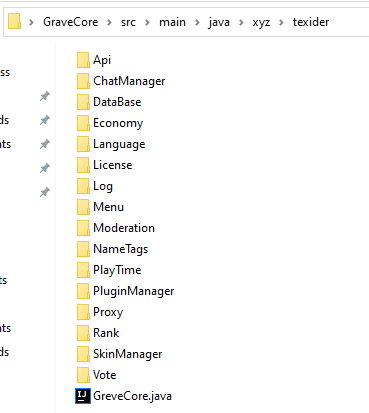Navigate to GraveCore in the breadcrumb

coord(71,22)
